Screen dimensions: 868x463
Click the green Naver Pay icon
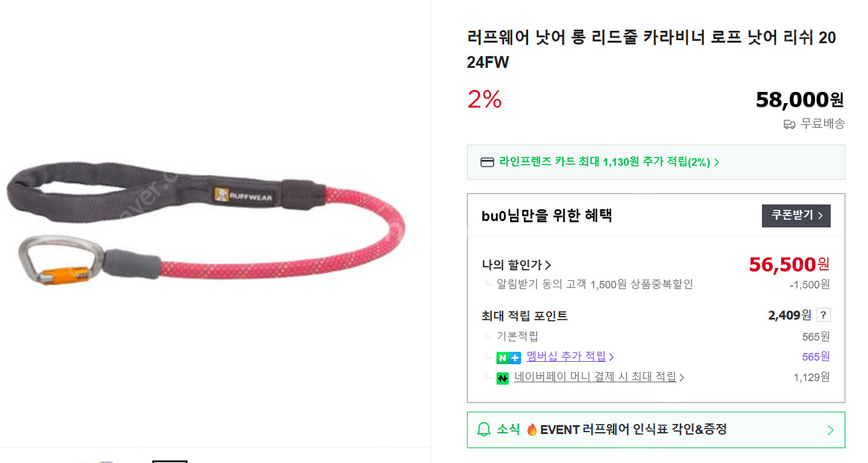[503, 378]
